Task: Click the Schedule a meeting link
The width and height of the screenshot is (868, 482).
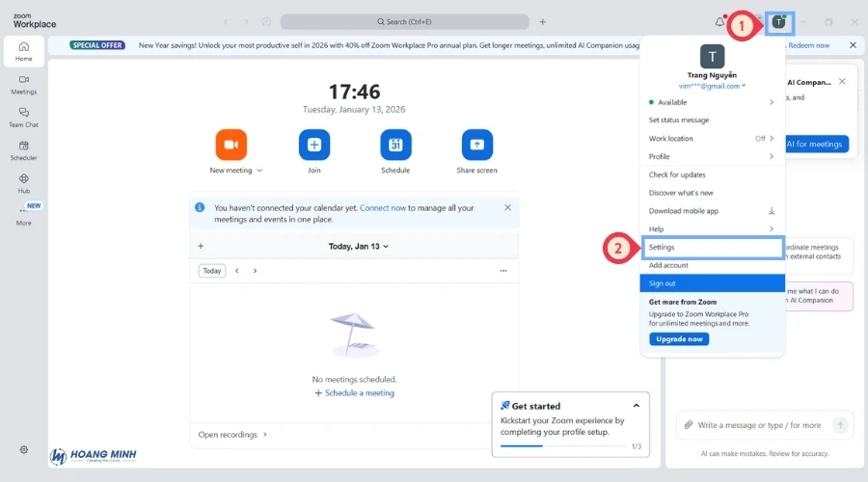Action: pos(354,393)
